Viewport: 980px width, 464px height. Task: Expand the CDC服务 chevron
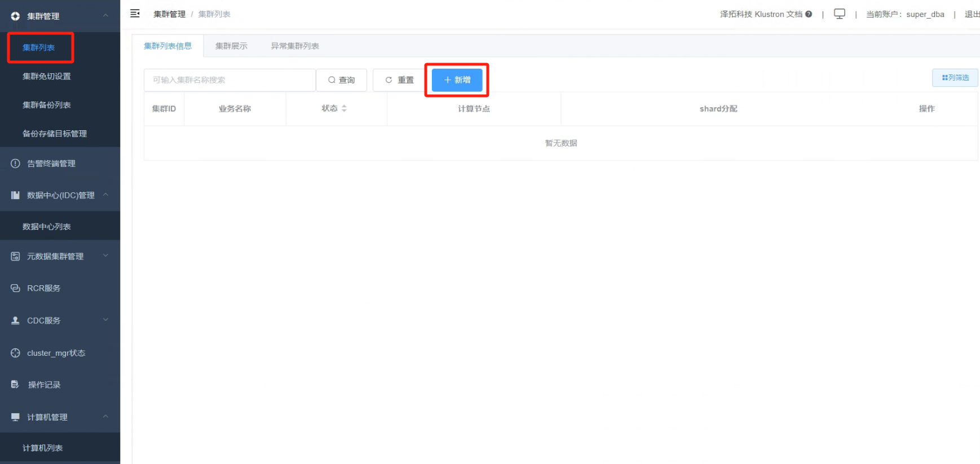pyautogui.click(x=105, y=320)
